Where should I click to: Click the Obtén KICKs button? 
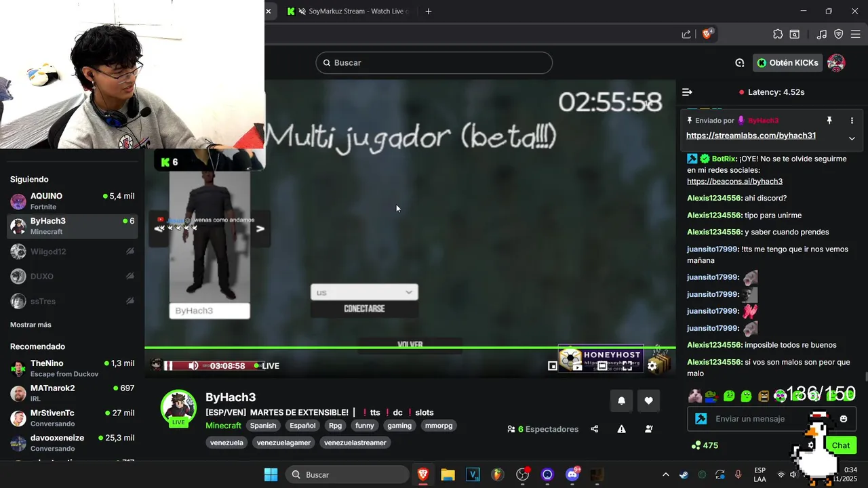[x=787, y=63]
